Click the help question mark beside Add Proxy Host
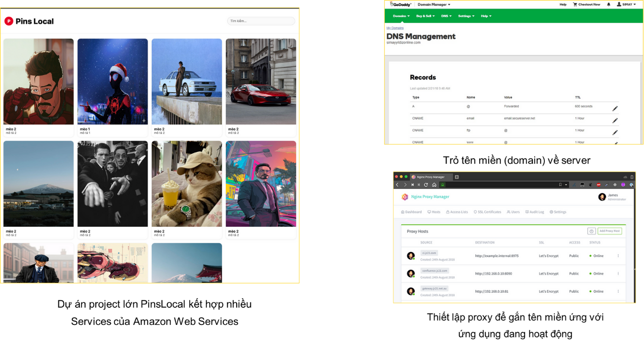Image resolution: width=644 pixels, height=346 pixels. tap(591, 231)
